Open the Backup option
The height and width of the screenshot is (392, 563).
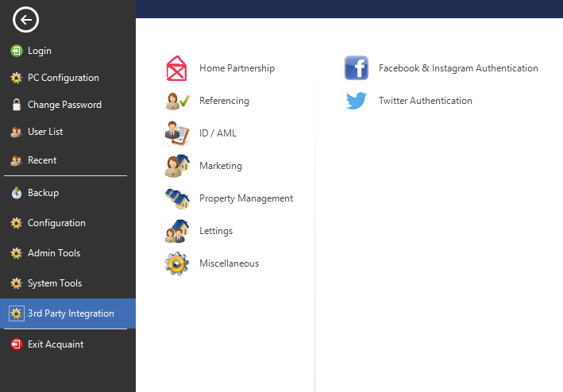43,193
